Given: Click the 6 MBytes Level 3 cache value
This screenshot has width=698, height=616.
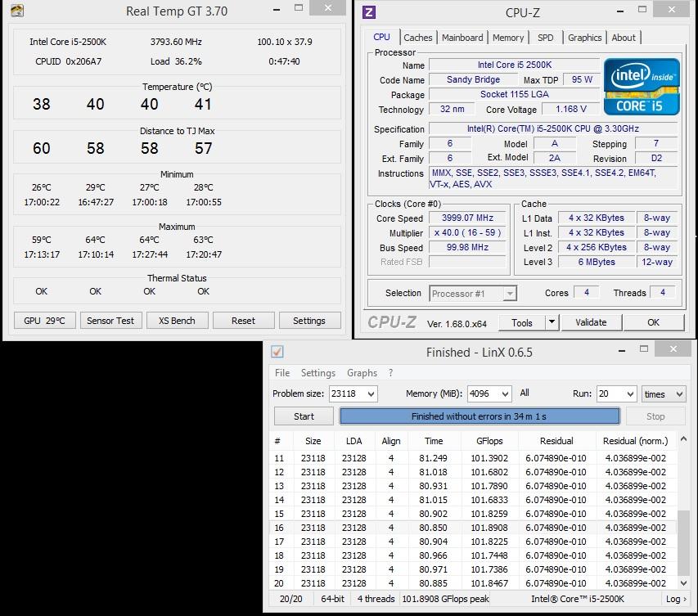Looking at the screenshot, I should 597,262.
